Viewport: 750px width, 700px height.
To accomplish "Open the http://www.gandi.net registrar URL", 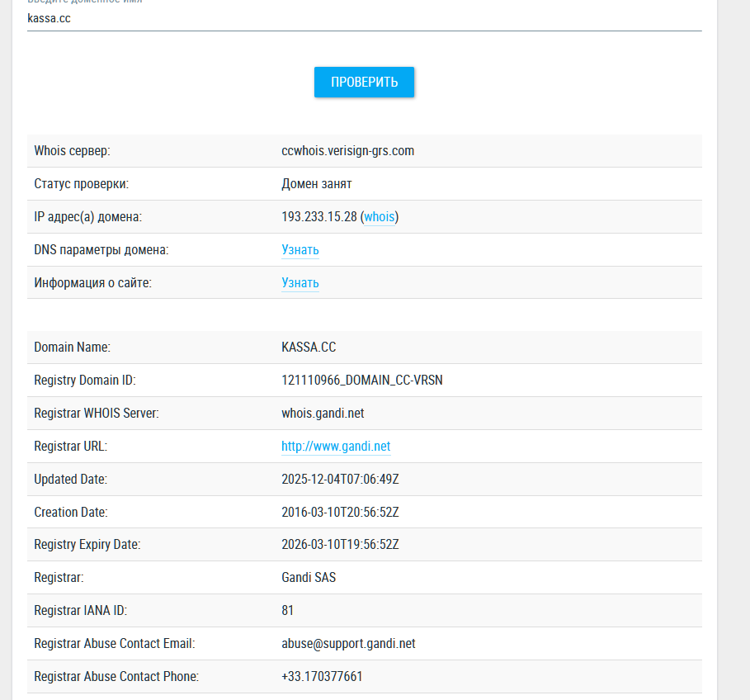I will pyautogui.click(x=336, y=447).
